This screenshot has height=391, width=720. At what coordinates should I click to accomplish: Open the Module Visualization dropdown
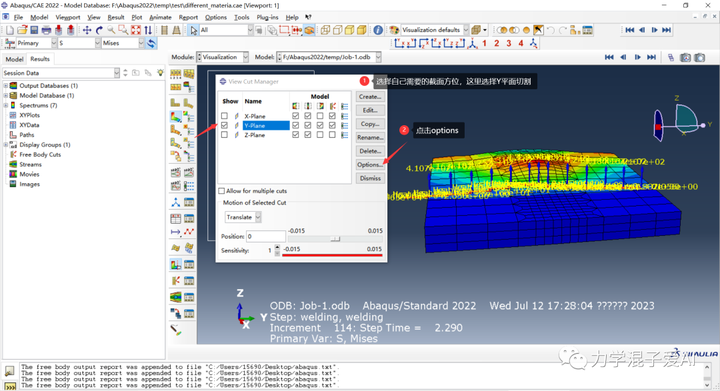(223, 57)
